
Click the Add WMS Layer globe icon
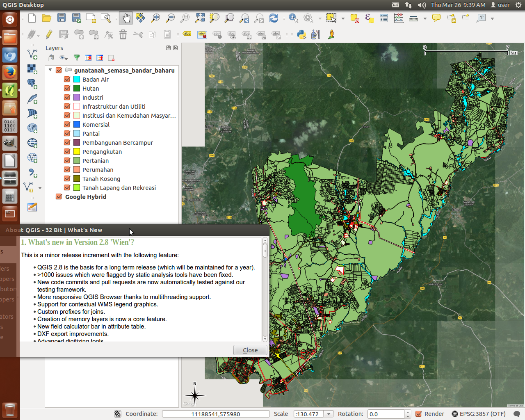click(x=32, y=128)
